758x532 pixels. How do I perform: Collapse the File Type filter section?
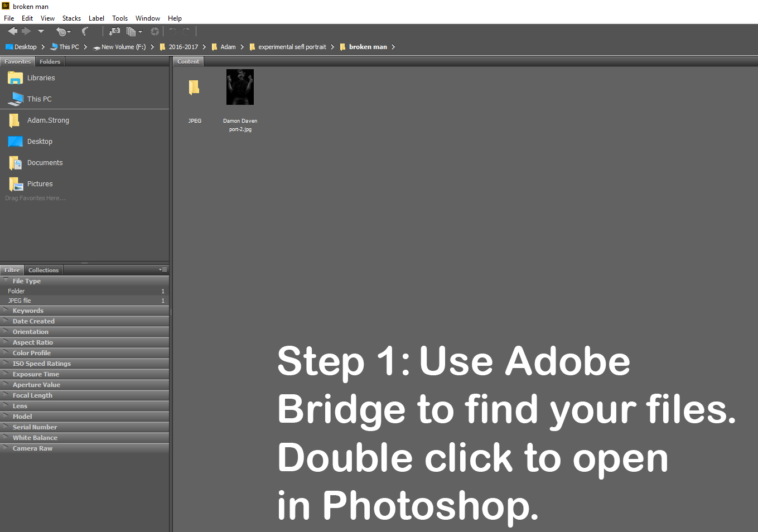[x=6, y=280]
